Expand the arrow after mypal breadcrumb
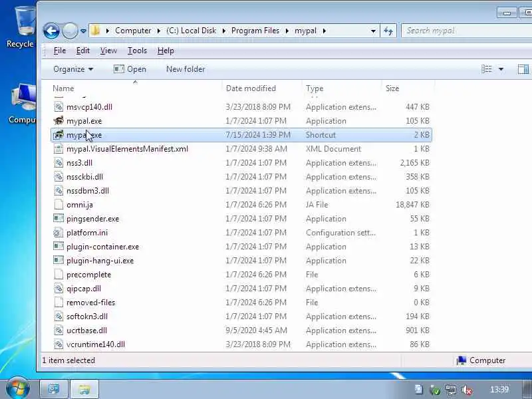The image size is (532, 399). point(325,31)
